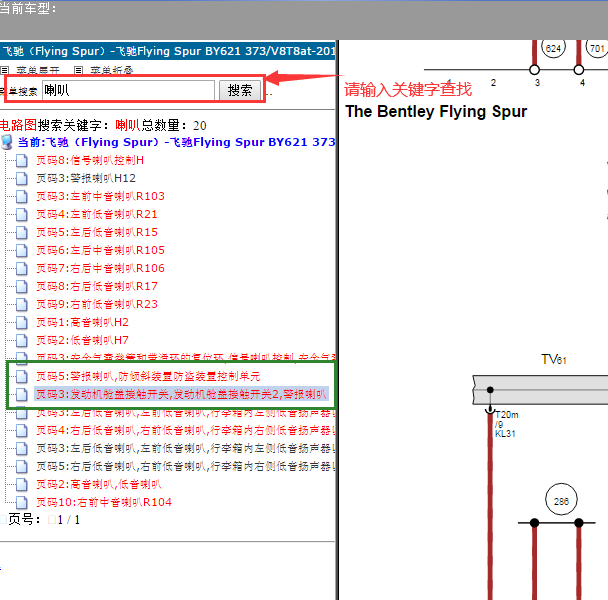Open black-text result 页码5:右后低音喇叭,右前低音喇叭

pos(186,467)
